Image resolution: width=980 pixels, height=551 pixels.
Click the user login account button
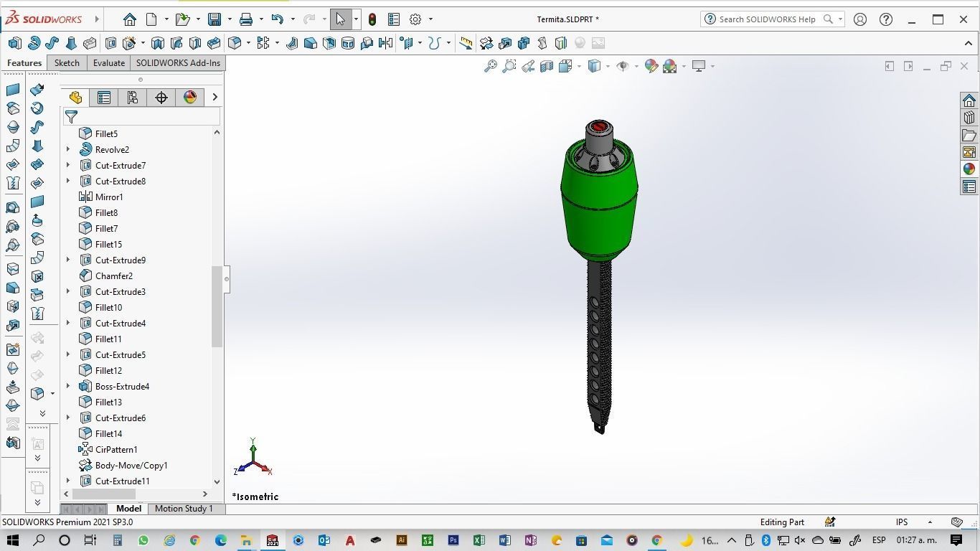(860, 19)
